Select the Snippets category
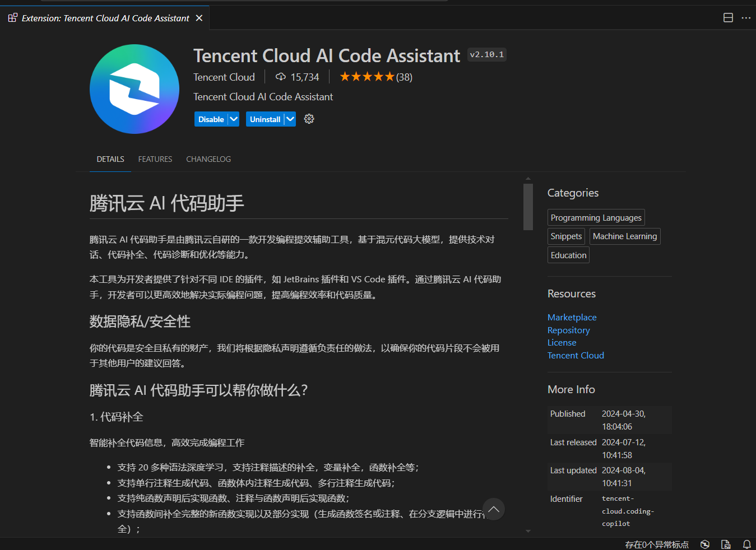 pyautogui.click(x=566, y=236)
